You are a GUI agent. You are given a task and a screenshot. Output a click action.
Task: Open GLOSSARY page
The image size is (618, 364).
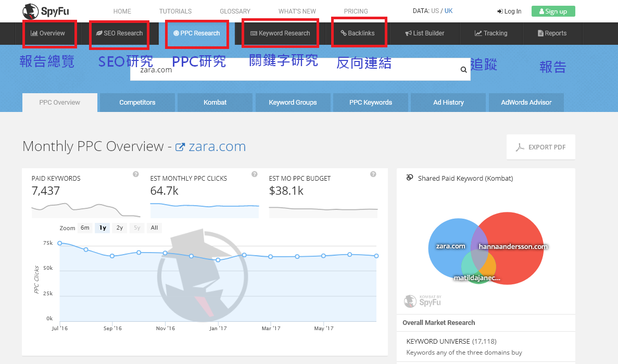tap(235, 11)
